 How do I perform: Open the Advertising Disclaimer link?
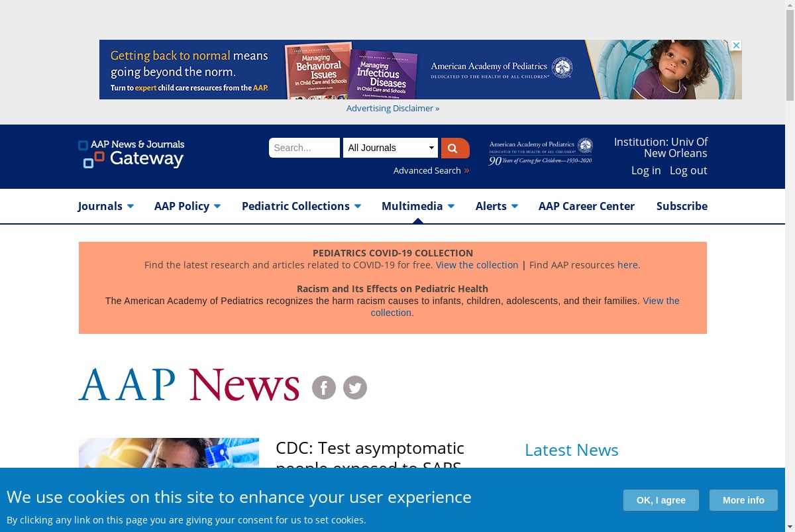click(x=393, y=108)
